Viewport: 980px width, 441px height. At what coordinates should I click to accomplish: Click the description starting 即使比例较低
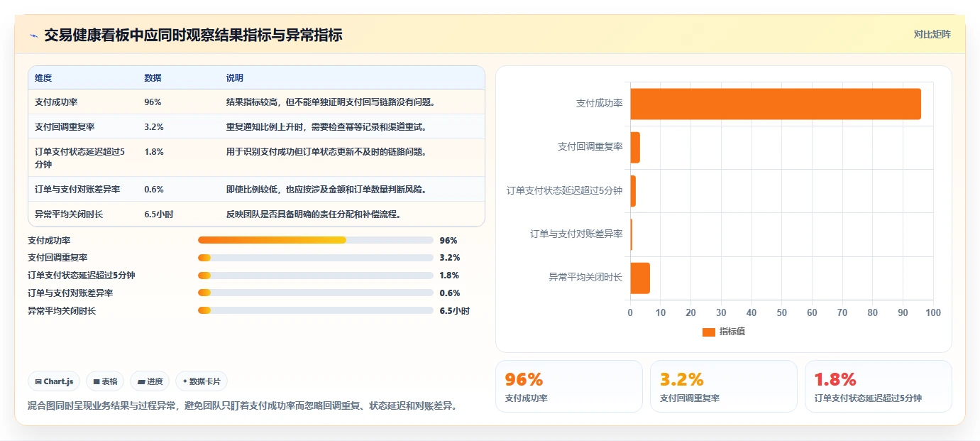326,189
